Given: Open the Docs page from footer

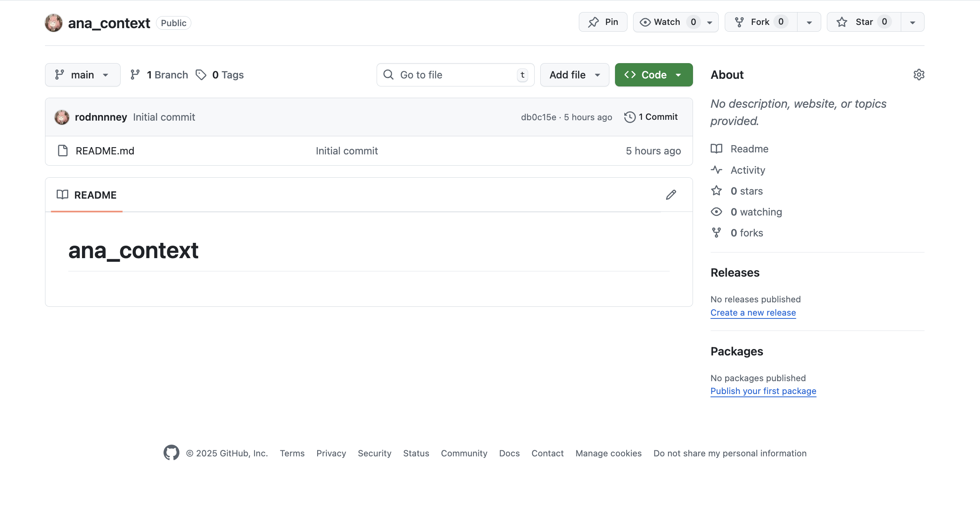Looking at the screenshot, I should (509, 453).
